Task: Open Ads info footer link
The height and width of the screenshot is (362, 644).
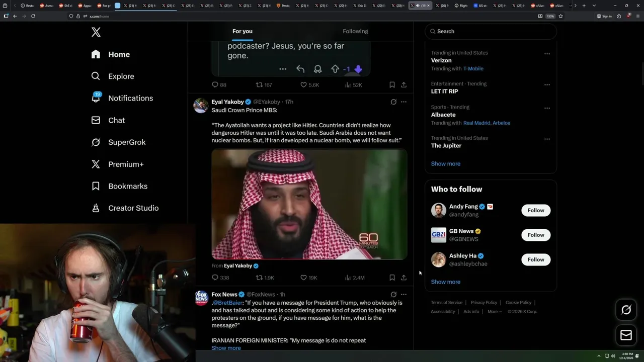Action: [x=471, y=312]
